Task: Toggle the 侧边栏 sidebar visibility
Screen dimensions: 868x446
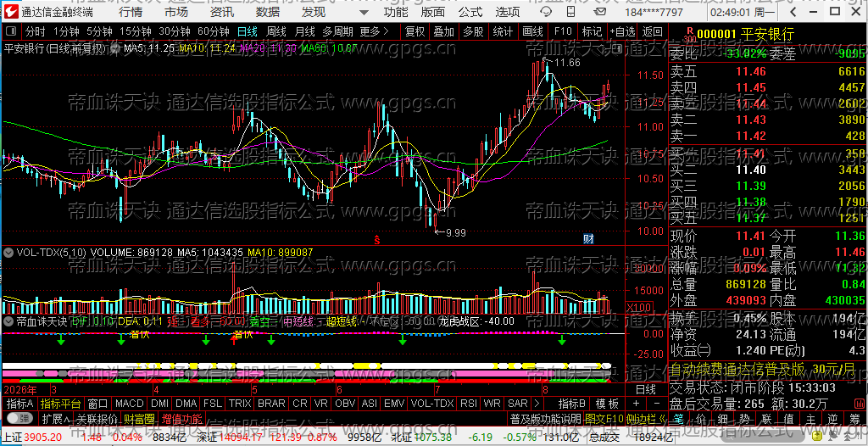Action: (645, 418)
